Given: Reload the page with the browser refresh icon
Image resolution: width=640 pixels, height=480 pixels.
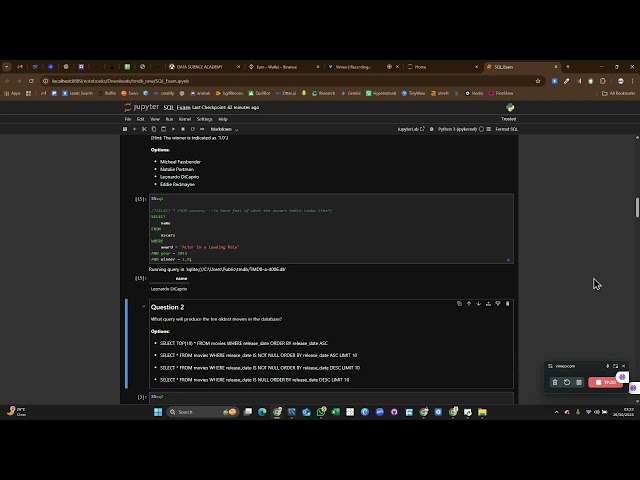Looking at the screenshot, I should click(x=31, y=81).
